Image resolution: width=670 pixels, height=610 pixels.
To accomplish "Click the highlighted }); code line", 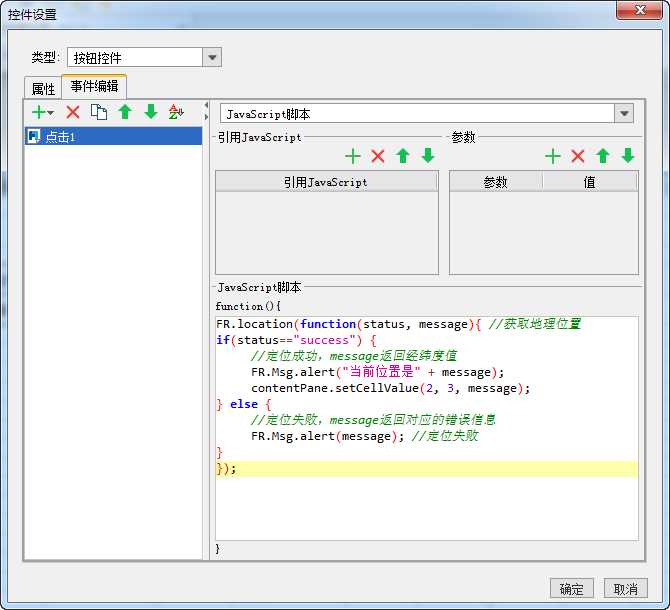I will point(427,469).
